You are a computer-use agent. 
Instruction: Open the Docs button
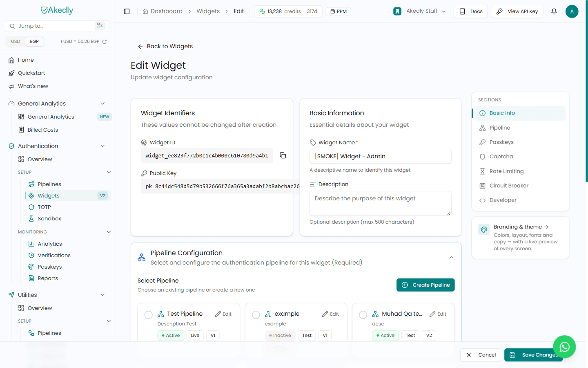[471, 11]
